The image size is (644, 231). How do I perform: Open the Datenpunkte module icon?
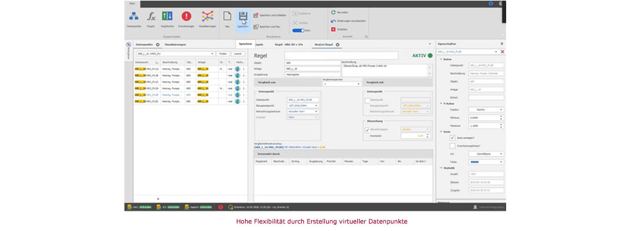[133, 16]
